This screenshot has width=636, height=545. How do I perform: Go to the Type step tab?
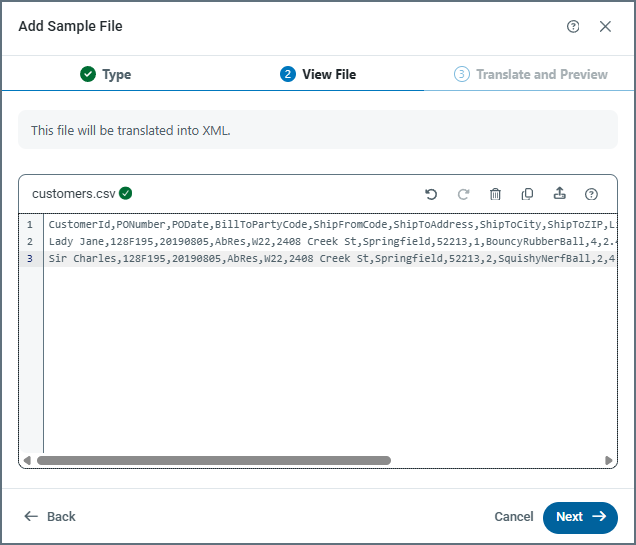coord(105,74)
